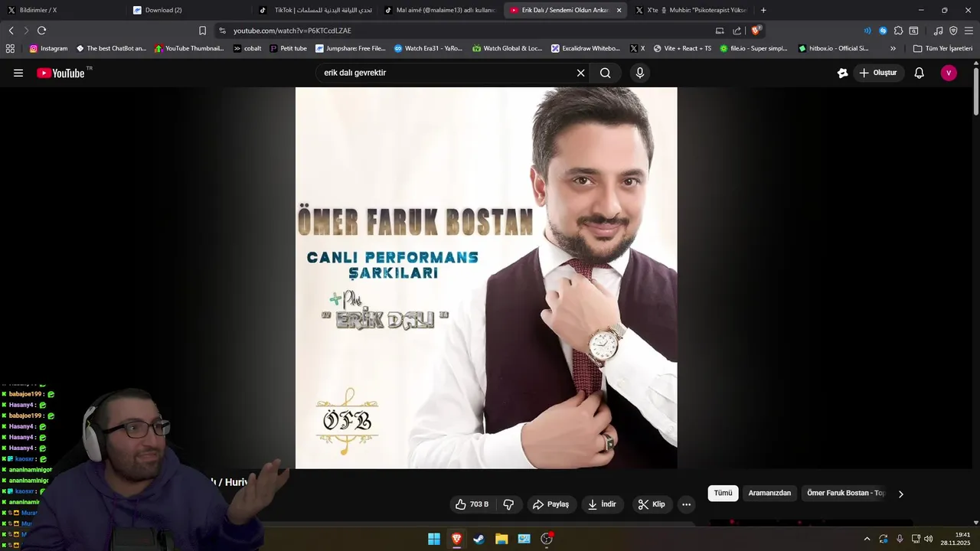The width and height of the screenshot is (980, 551).
Task: Open the Jumpshare bookmark
Action: tap(351, 48)
